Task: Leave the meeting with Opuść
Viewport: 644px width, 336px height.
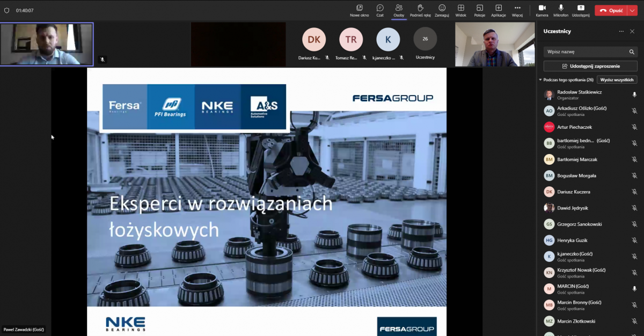Action: click(611, 10)
